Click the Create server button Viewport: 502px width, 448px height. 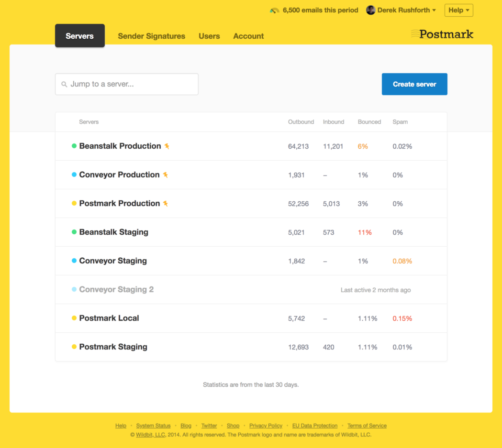[414, 84]
